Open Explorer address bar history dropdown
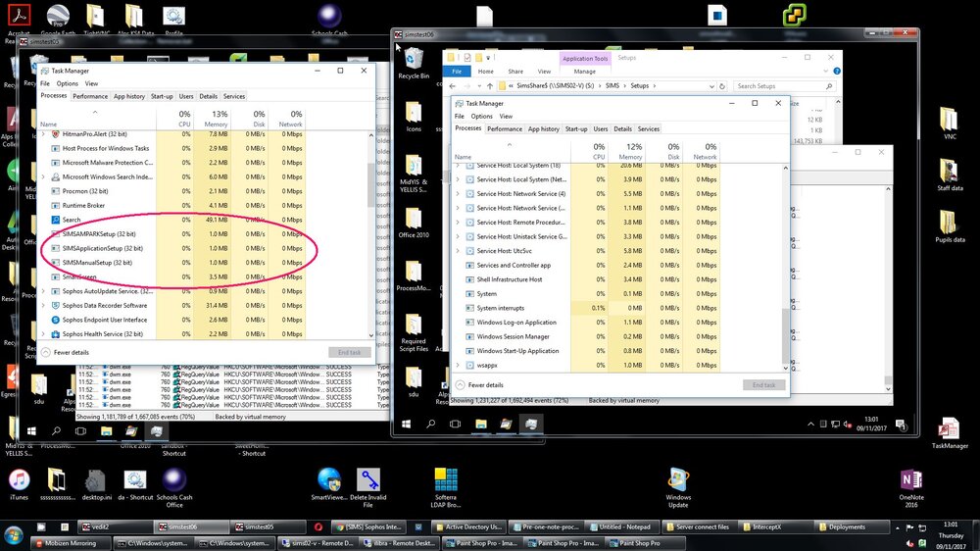Viewport: 980px width, 551px height. [711, 86]
